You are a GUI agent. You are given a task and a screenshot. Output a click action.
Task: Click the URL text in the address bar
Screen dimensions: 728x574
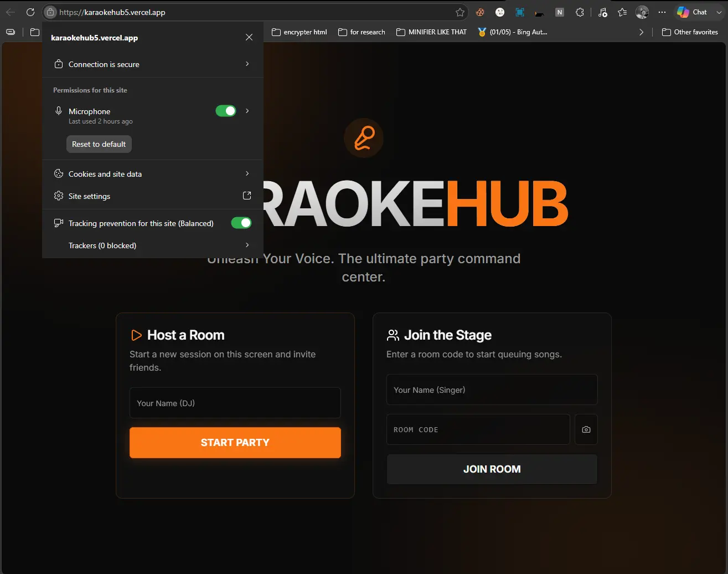coord(112,12)
